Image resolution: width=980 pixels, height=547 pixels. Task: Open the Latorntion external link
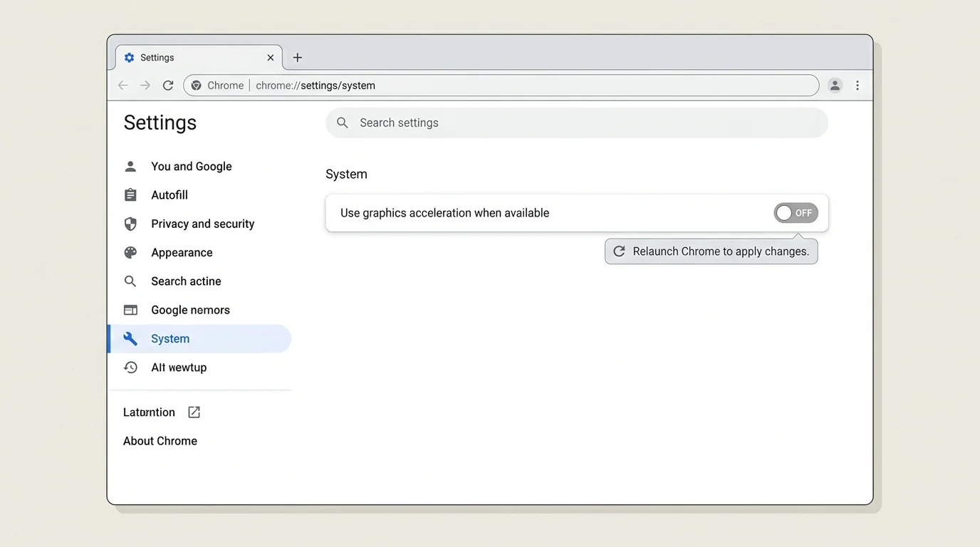tap(149, 412)
